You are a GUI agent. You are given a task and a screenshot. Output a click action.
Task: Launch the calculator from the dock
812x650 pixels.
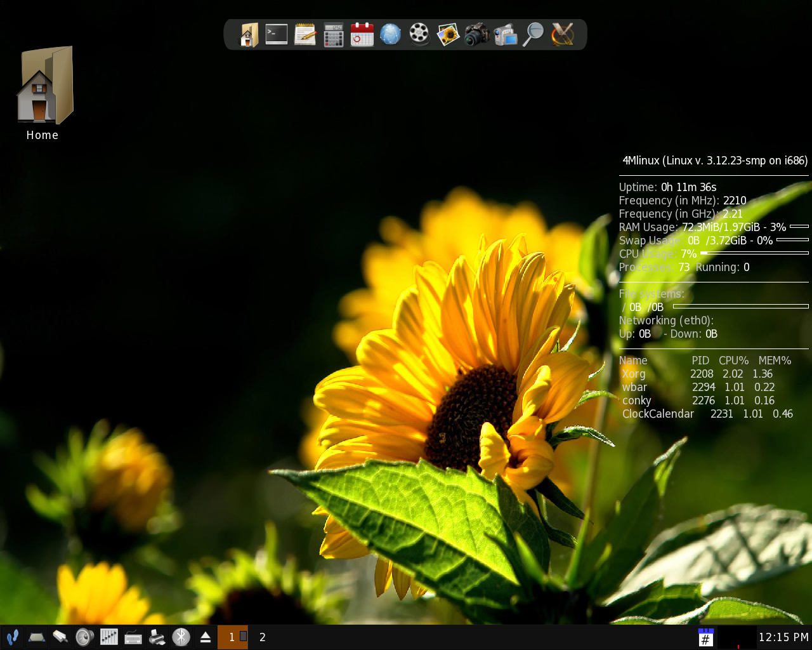click(x=334, y=34)
